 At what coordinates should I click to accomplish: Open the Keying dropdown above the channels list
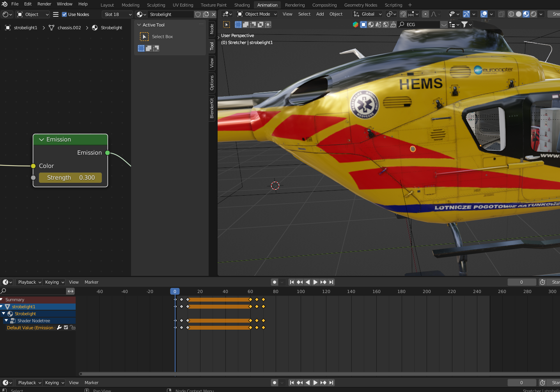point(54,282)
